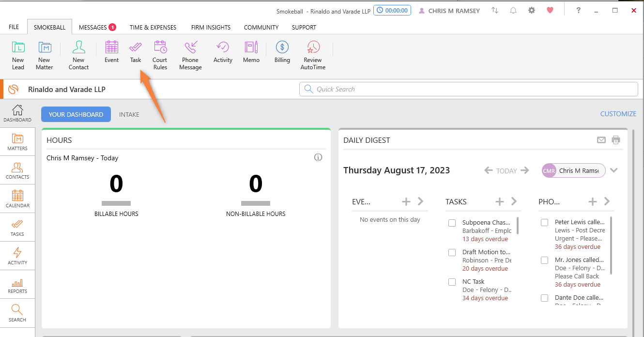Click TODAY in Daily Digest

(x=506, y=171)
